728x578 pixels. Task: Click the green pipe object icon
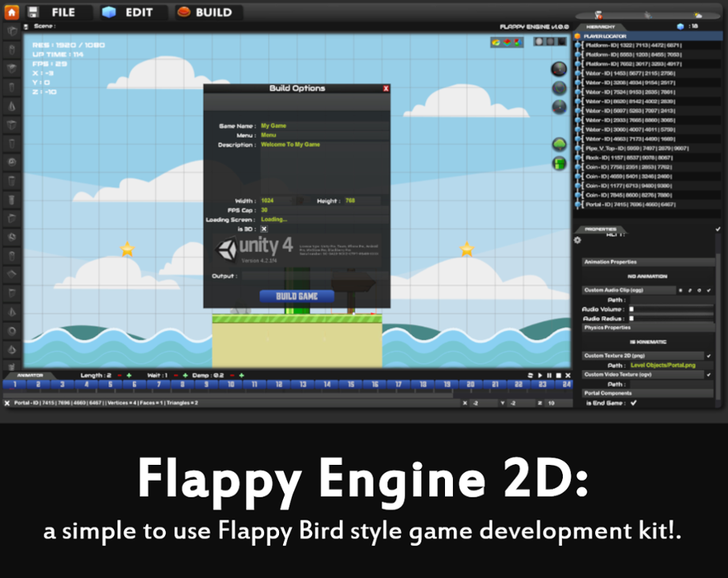(560, 164)
